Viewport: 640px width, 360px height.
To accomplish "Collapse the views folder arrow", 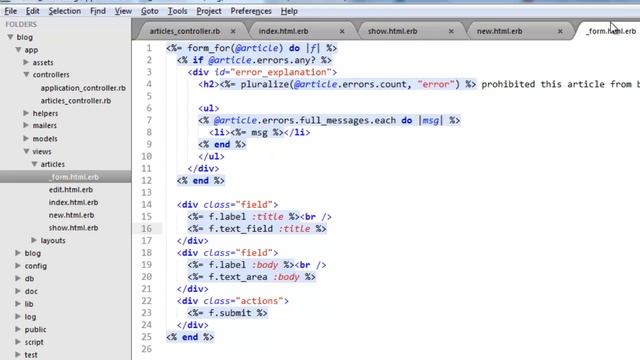I will click(26, 151).
